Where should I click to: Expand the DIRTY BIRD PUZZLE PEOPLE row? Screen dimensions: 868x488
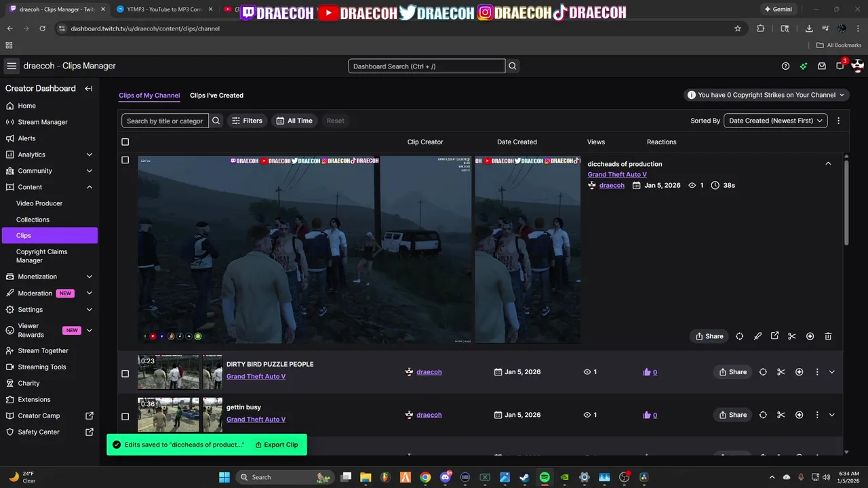(831, 372)
